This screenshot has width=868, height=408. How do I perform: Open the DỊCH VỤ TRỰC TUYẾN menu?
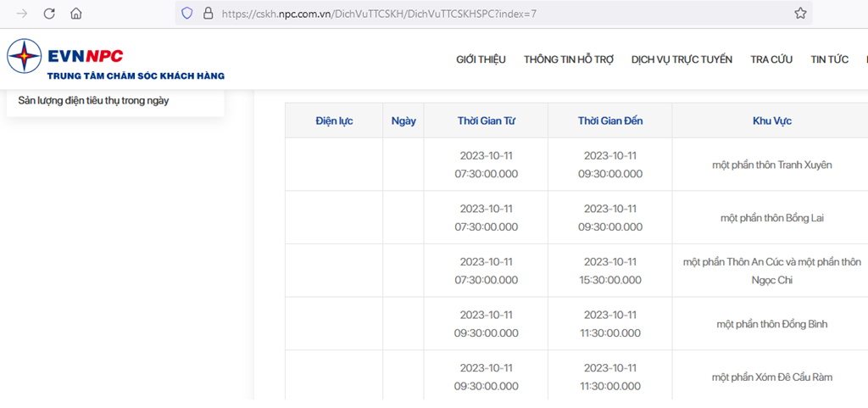tap(682, 59)
